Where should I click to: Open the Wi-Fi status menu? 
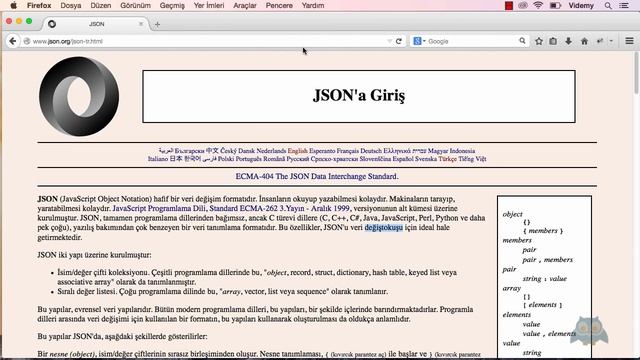click(x=538, y=5)
